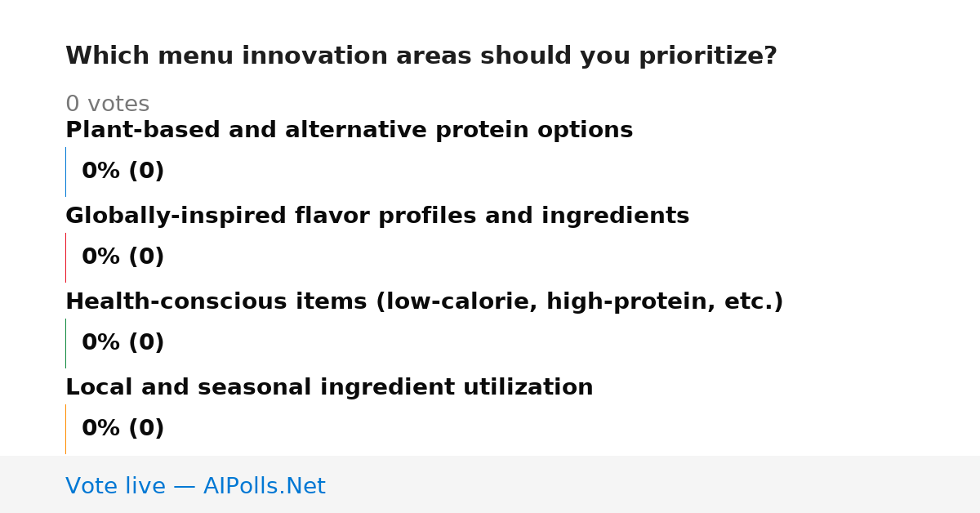Click the orange bar under Local and seasonal option

coord(65,429)
